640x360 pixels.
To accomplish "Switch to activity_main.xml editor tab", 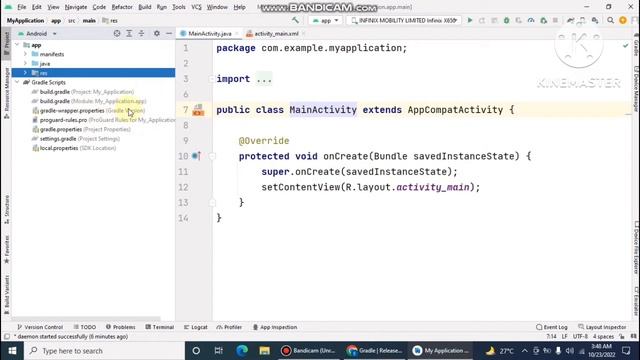I will (276, 33).
